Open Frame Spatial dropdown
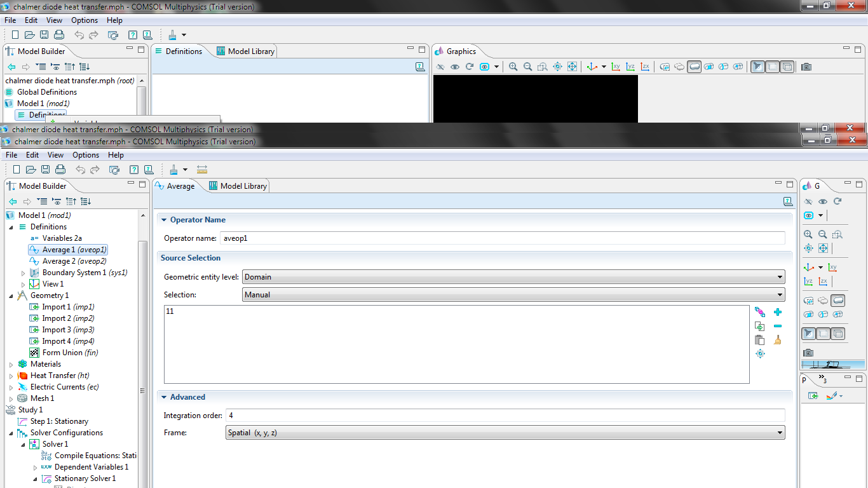 click(505, 433)
